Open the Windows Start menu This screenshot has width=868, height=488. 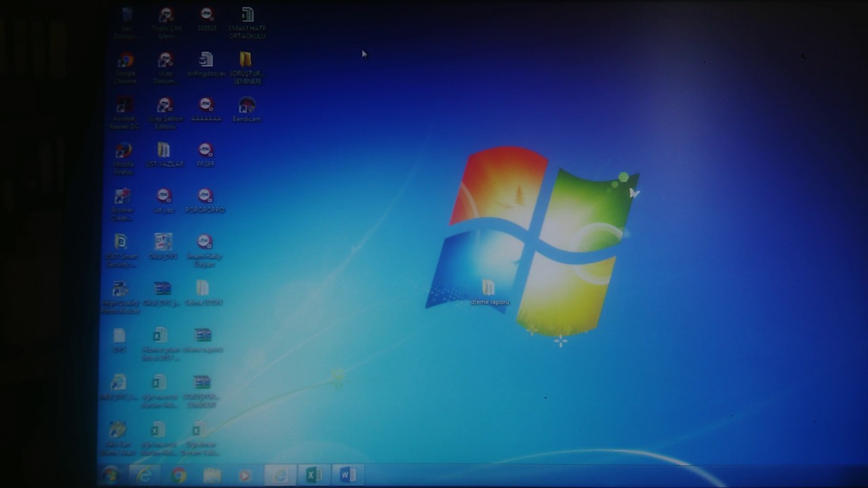pos(111,476)
